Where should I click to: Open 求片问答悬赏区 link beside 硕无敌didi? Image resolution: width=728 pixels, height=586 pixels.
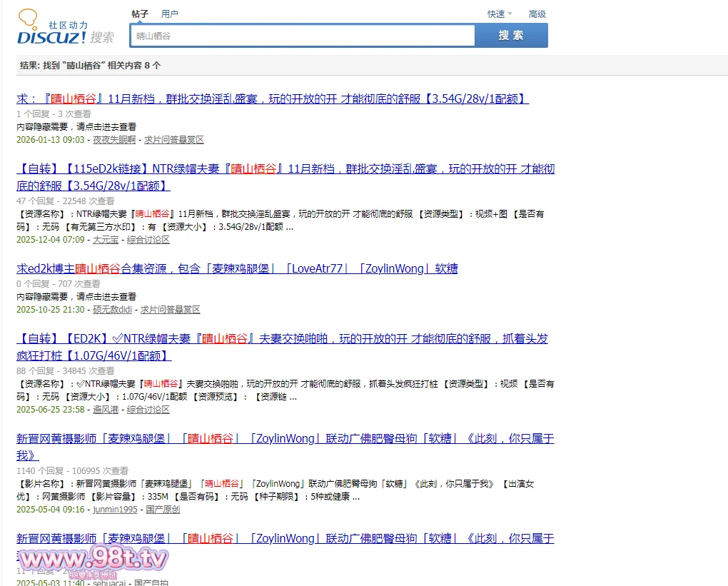pos(171,310)
